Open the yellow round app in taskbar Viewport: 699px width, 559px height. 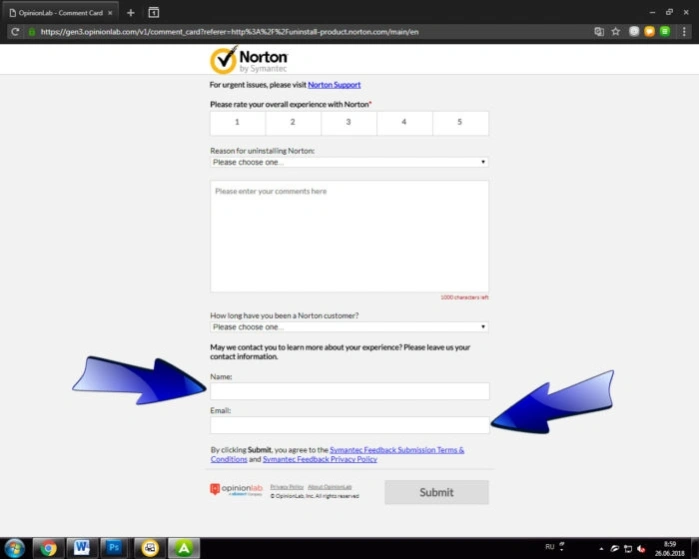pos(150,548)
